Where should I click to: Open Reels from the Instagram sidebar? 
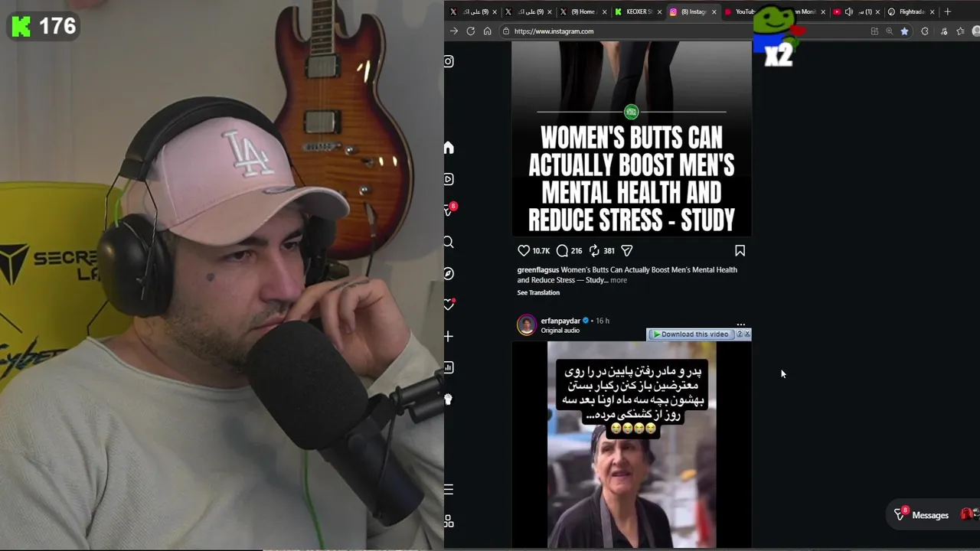click(x=449, y=179)
